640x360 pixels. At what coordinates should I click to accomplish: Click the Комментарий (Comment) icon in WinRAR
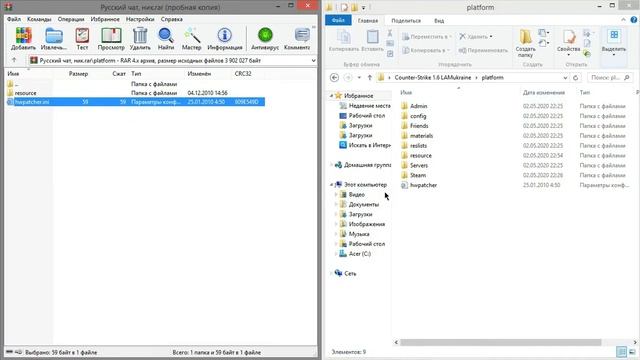tap(297, 39)
